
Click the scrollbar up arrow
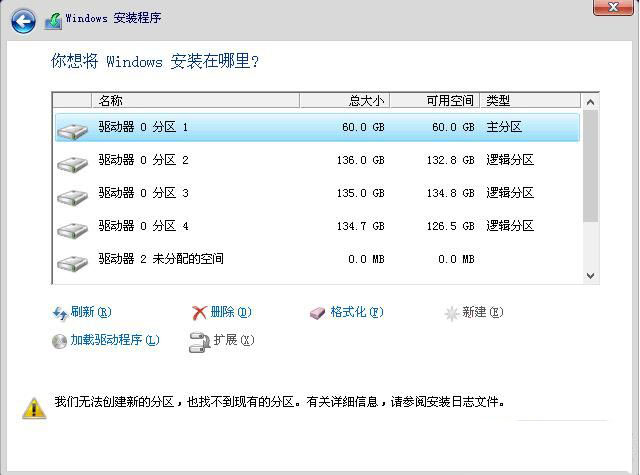[590, 102]
